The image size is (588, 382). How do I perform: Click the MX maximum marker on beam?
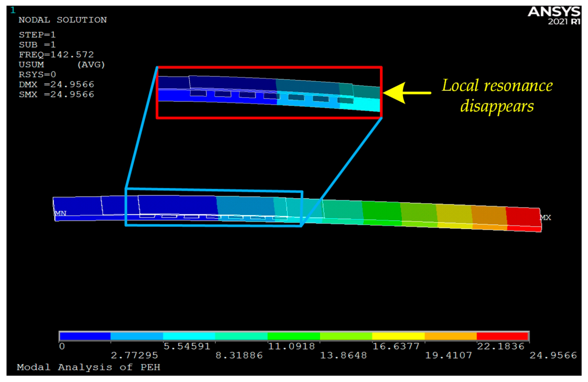(545, 217)
